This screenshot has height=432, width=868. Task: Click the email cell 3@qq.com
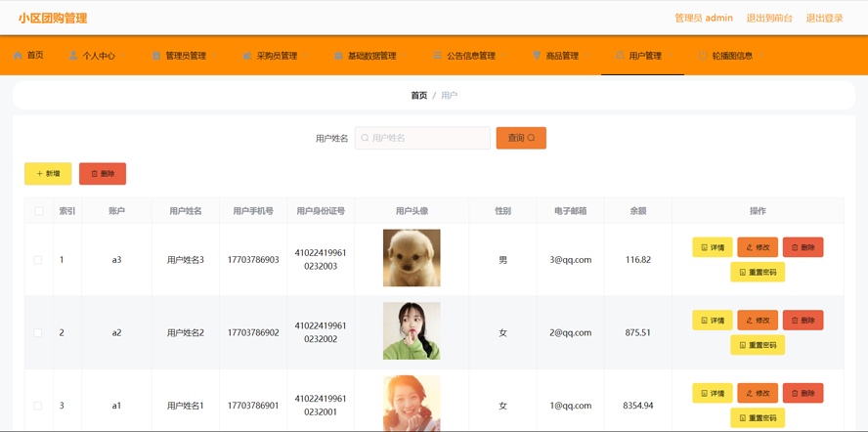tap(571, 260)
